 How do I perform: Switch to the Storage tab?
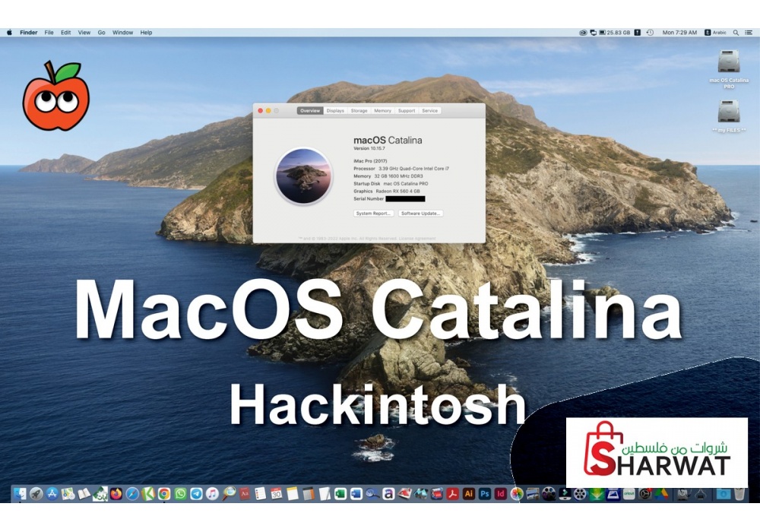pos(359,110)
